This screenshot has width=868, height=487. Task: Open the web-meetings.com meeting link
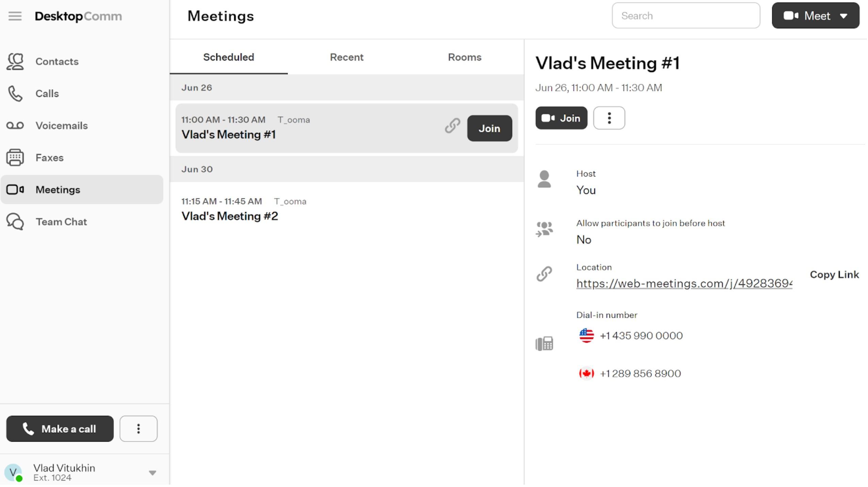coord(684,284)
